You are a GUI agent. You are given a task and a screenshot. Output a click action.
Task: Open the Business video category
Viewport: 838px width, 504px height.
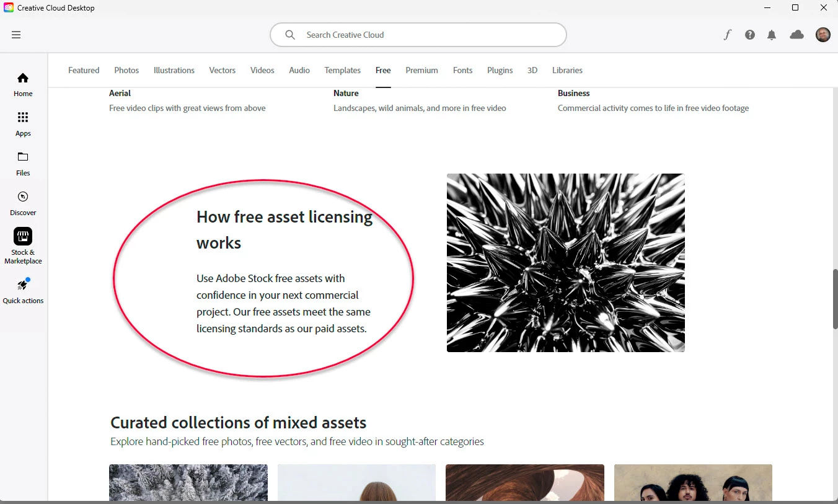574,93
